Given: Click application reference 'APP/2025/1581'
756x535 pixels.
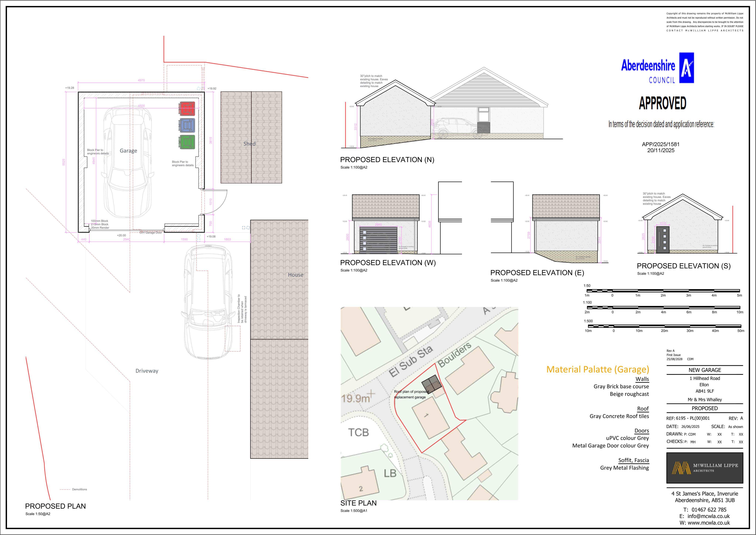Looking at the screenshot, I should coord(661,144).
